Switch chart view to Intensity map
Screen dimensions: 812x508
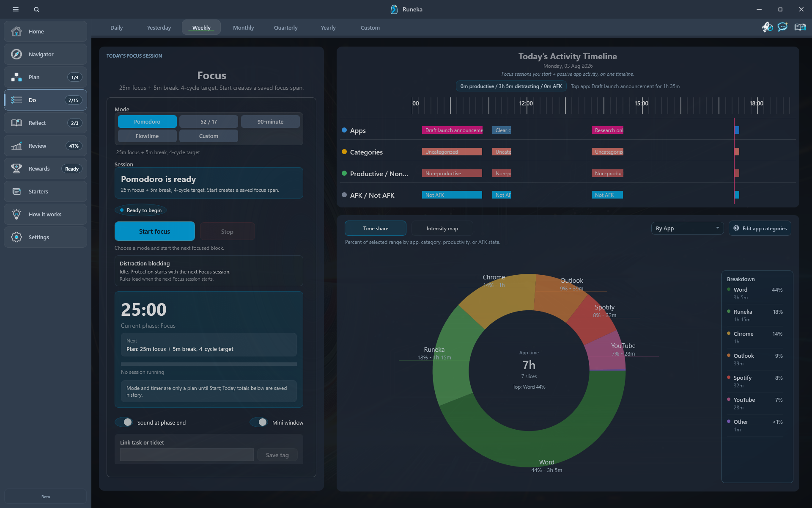coord(442,228)
